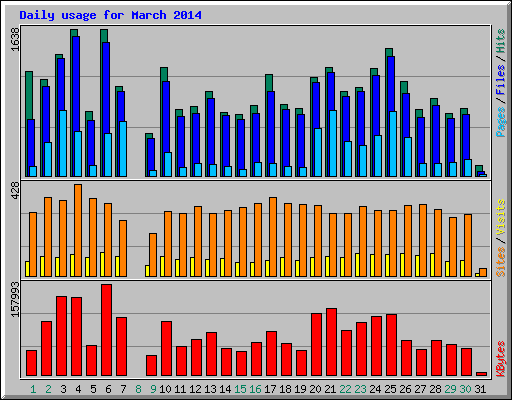
Task: Click the 'Daily usage for March 2014' title
Action: pos(110,15)
